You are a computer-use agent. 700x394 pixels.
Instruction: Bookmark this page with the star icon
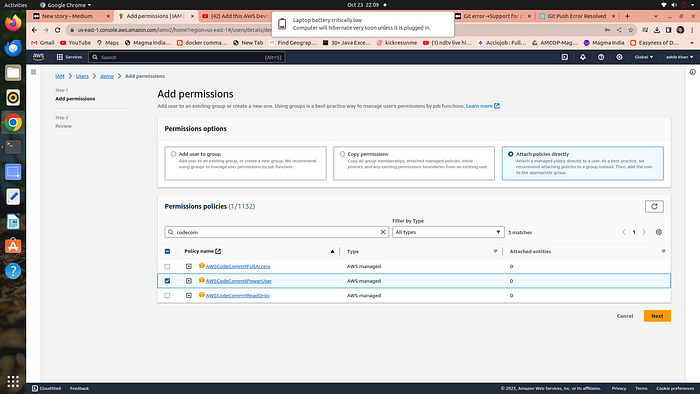[x=630, y=30]
